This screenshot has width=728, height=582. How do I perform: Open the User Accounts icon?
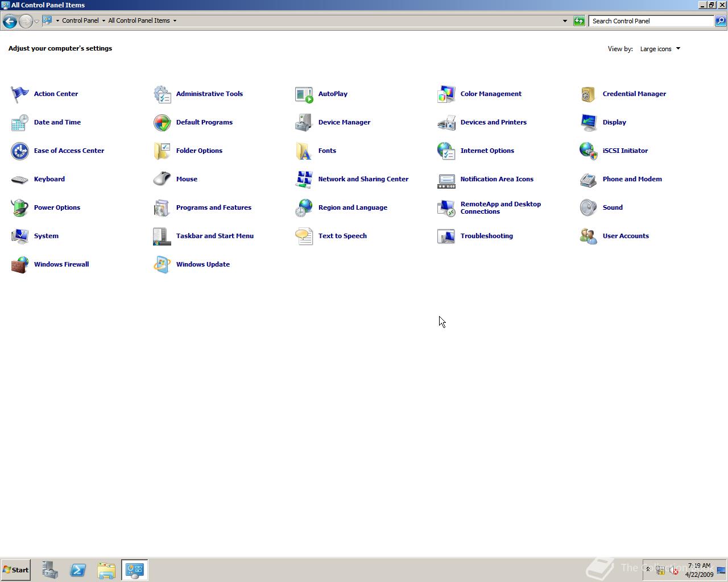[589, 236]
